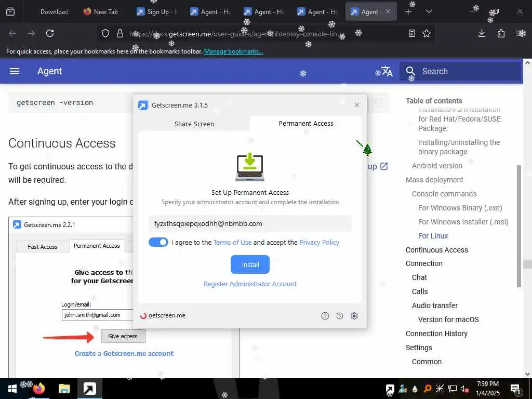Click the Manage bookmarks link

[x=233, y=51]
